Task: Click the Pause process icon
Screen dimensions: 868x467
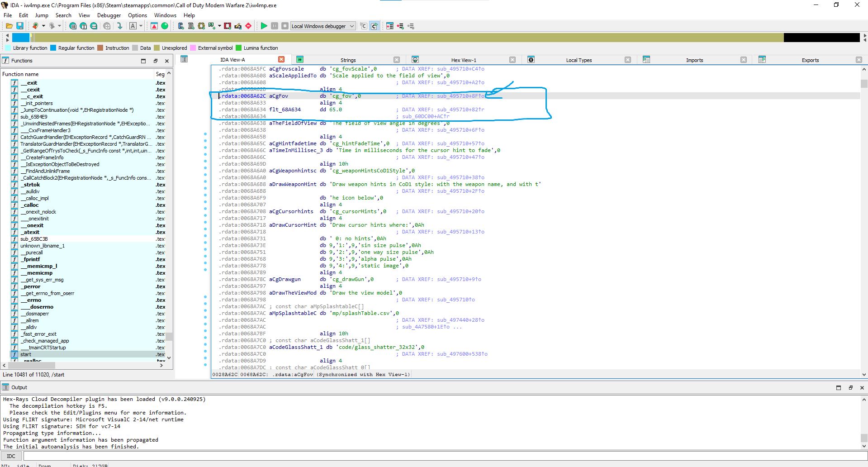Action: [x=275, y=26]
